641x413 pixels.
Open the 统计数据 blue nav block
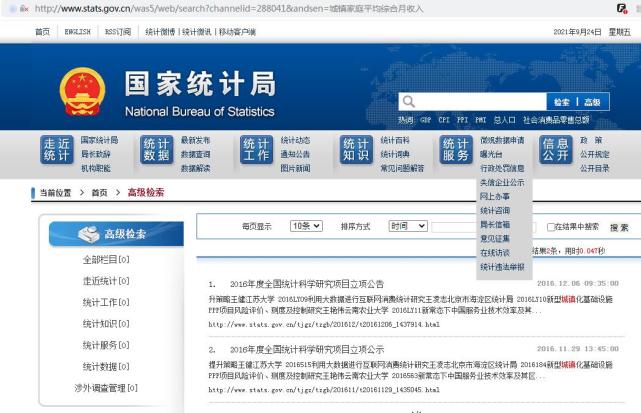point(157,150)
